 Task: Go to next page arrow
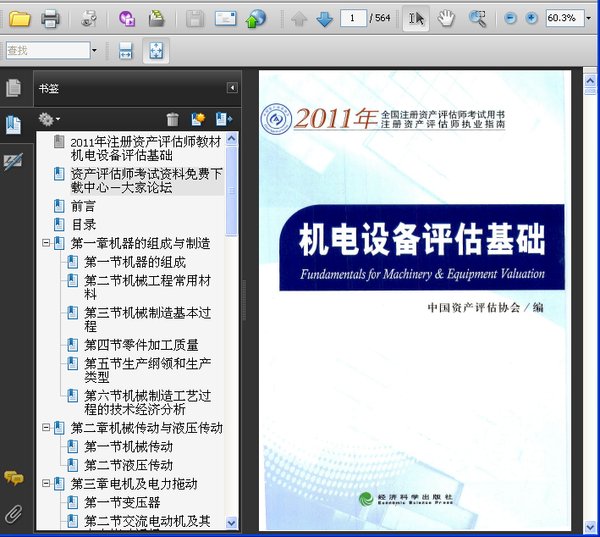pyautogui.click(x=324, y=19)
